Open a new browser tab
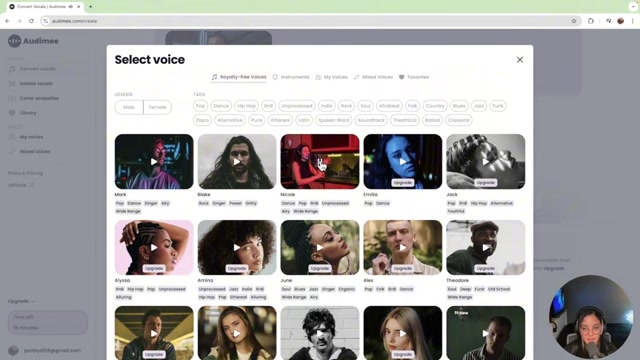This screenshot has width=640, height=360. 91,7
